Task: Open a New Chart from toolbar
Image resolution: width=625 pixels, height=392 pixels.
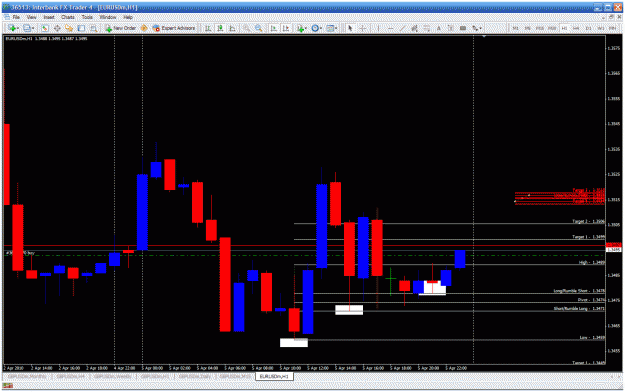Action: pyautogui.click(x=12, y=28)
